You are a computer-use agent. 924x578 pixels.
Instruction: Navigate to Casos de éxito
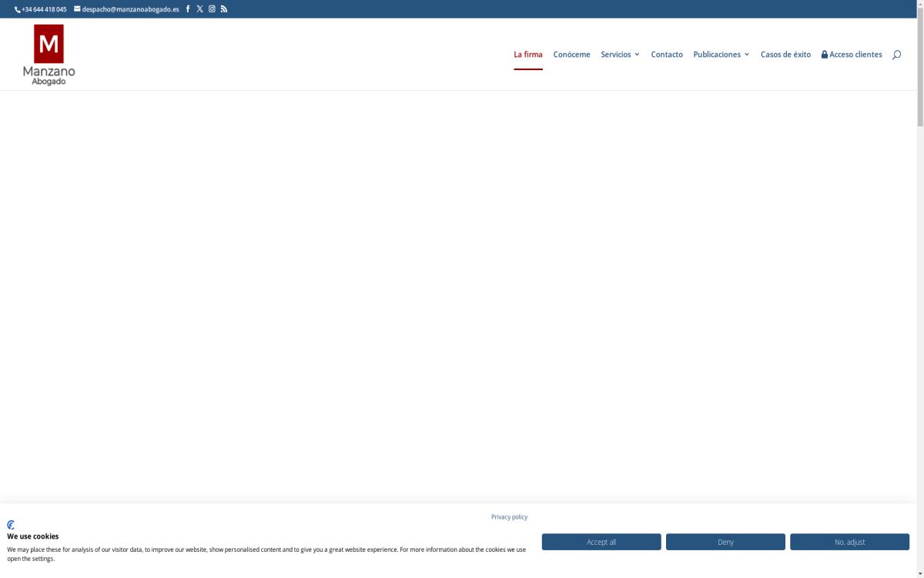click(x=785, y=55)
